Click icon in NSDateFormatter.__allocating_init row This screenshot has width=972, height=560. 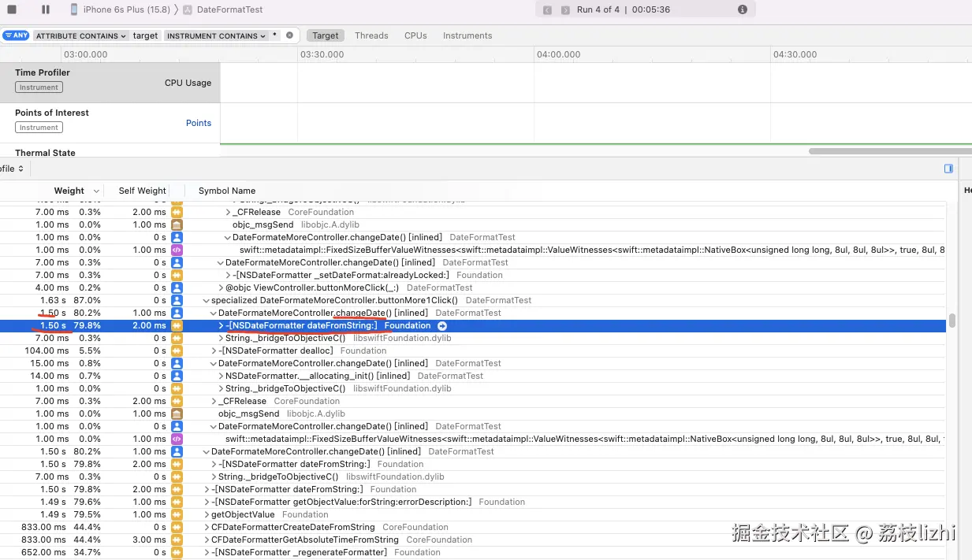[x=177, y=376]
